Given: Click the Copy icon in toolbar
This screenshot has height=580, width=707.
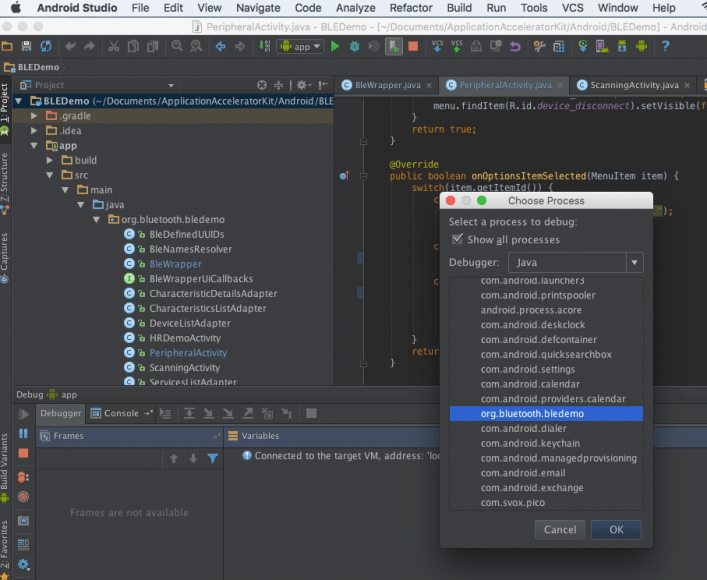Looking at the screenshot, I should coord(133,46).
